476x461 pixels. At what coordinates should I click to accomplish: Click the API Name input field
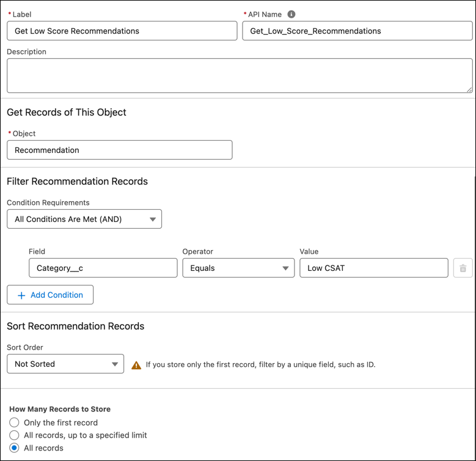click(357, 31)
